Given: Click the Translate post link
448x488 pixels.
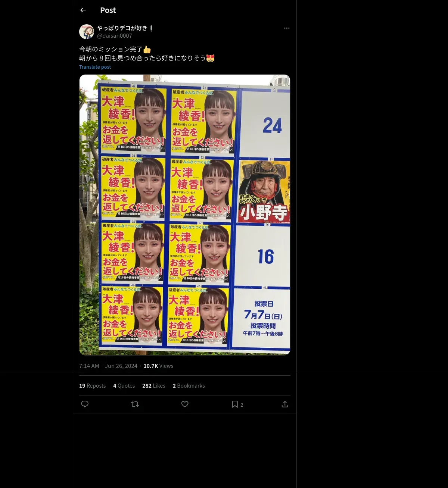Looking at the screenshot, I should [x=95, y=67].
